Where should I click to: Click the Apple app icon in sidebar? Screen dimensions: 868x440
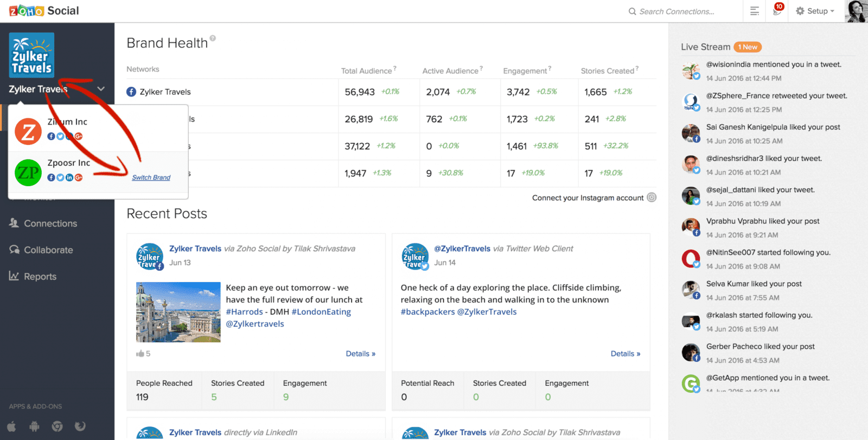point(12,426)
